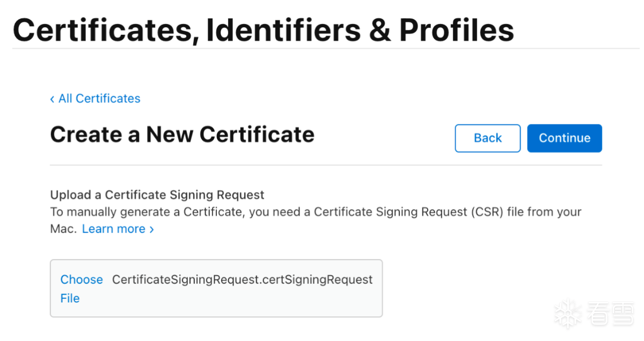Go to the All Certificates page
This screenshot has height=341, width=644.
99,99
